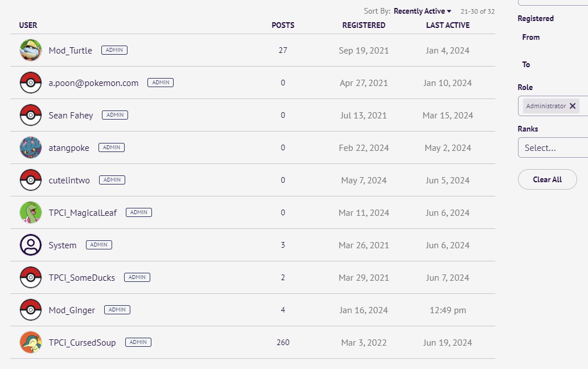Open Mod_Ginger's profile link

[x=72, y=310]
